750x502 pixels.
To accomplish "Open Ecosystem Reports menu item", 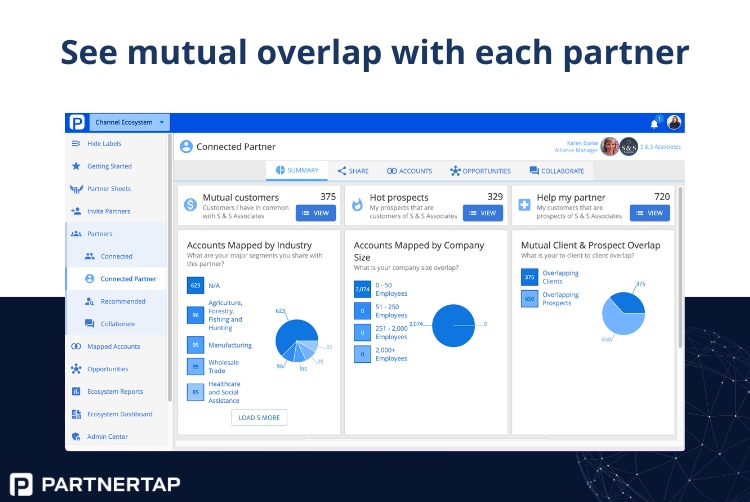I will click(116, 391).
